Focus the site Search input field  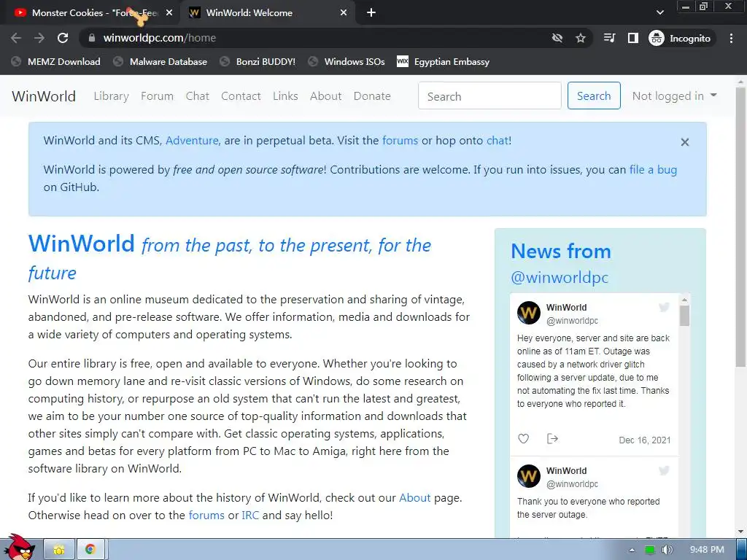[x=489, y=96]
